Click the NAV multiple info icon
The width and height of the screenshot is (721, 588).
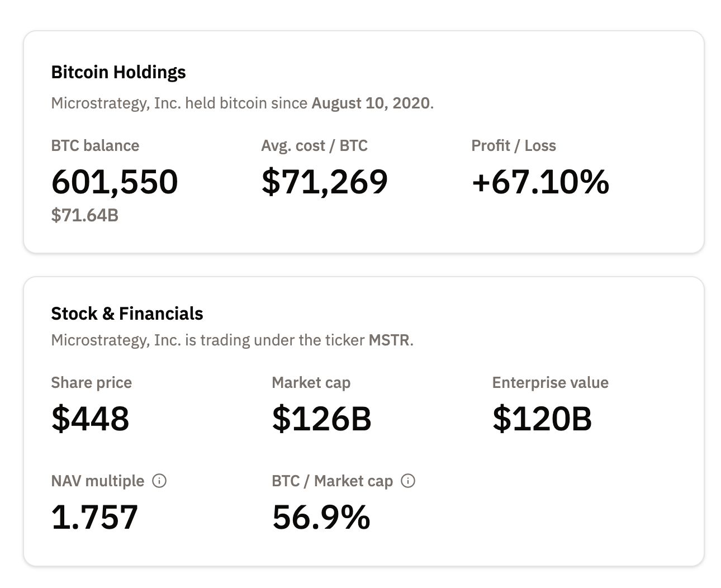pos(159,481)
